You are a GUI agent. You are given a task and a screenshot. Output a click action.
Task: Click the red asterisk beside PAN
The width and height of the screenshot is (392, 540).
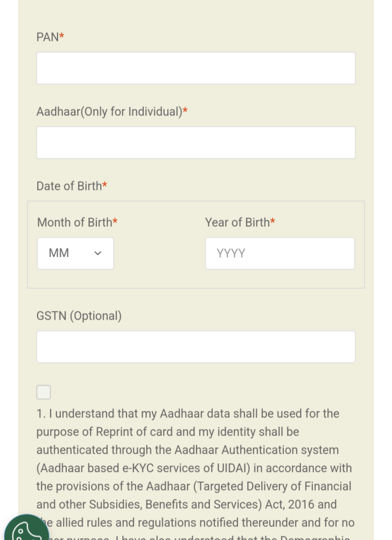point(62,36)
